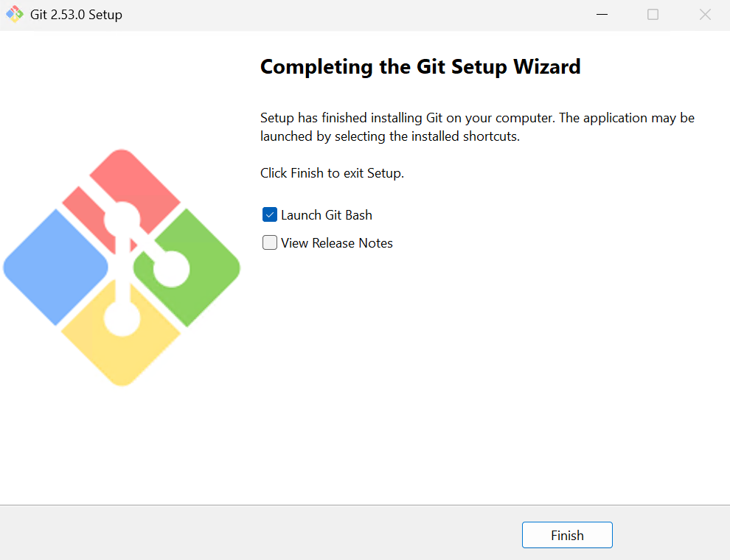Select the highlighted Finish button
The width and height of the screenshot is (730, 560).
[567, 535]
